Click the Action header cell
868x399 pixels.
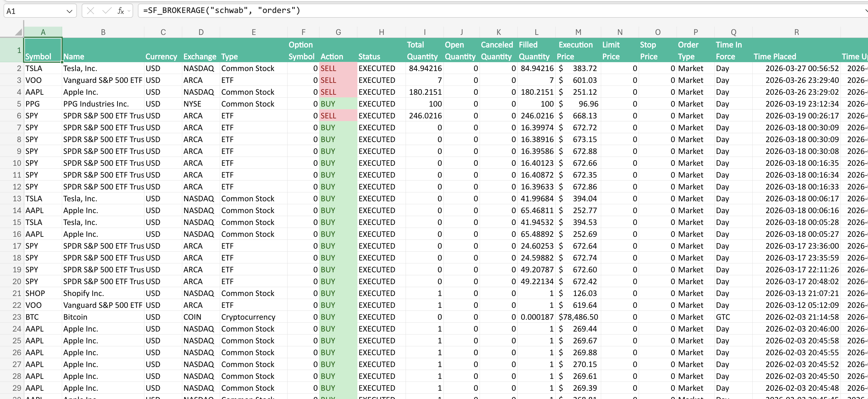pos(338,50)
